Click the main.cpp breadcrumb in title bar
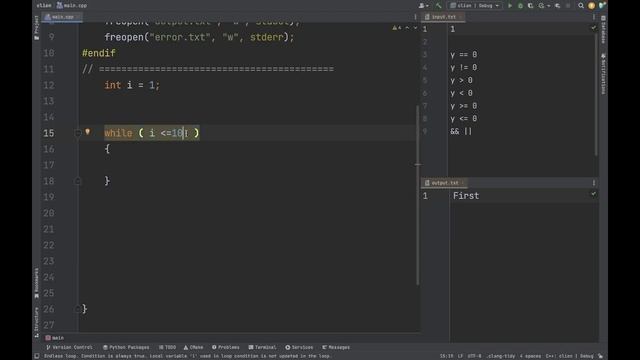640x360 pixels. pyautogui.click(x=72, y=6)
